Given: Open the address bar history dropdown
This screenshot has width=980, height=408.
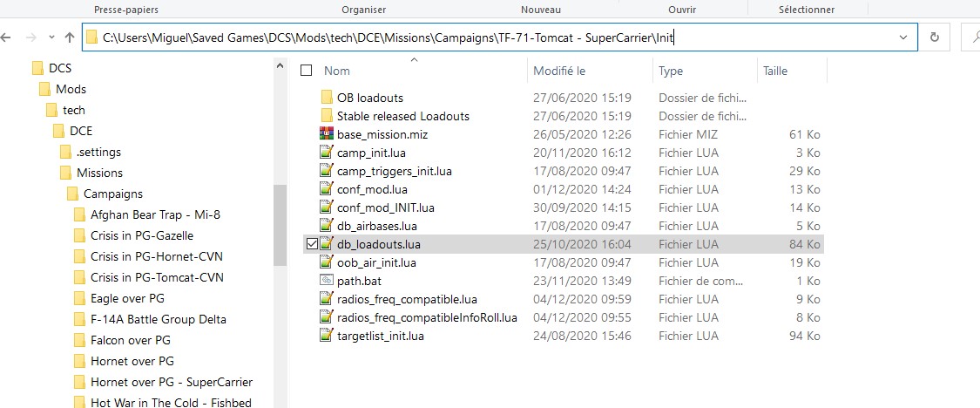Looking at the screenshot, I should (x=903, y=37).
